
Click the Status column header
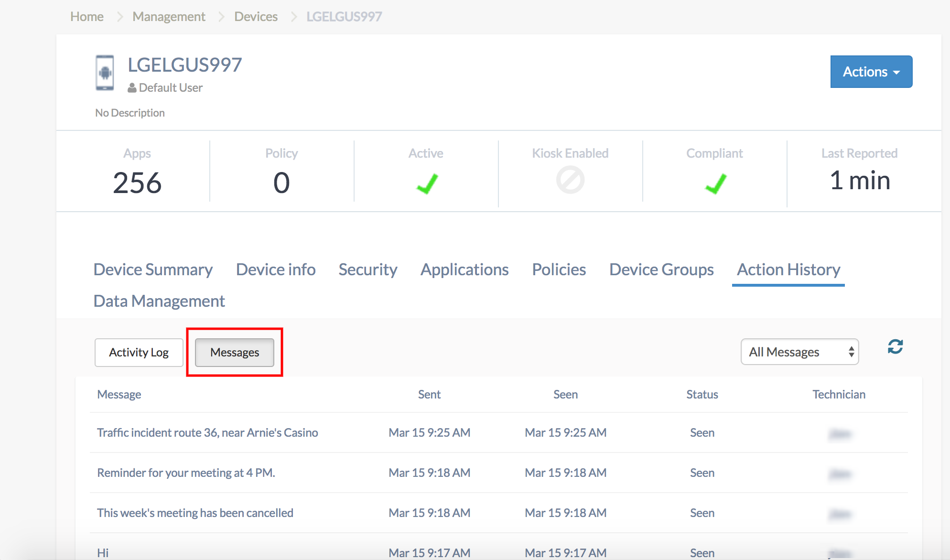pos(702,394)
